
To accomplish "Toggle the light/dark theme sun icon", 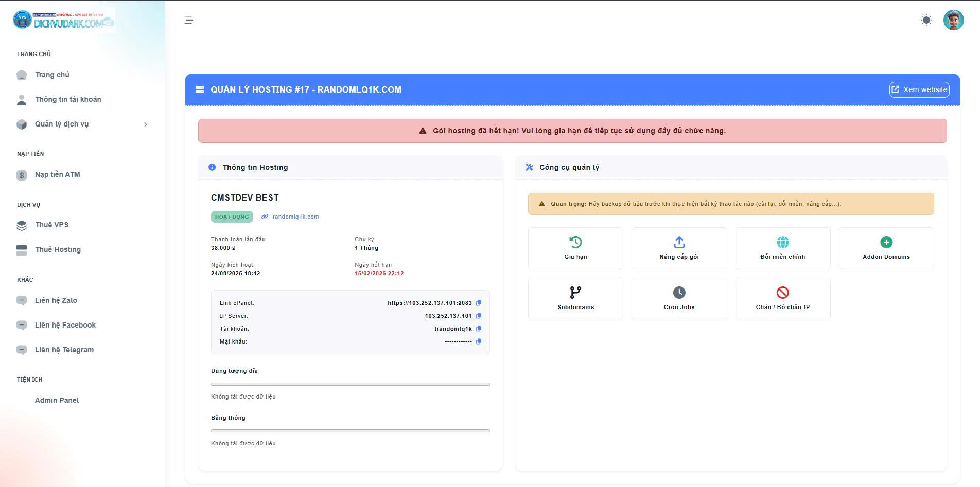I will [926, 21].
